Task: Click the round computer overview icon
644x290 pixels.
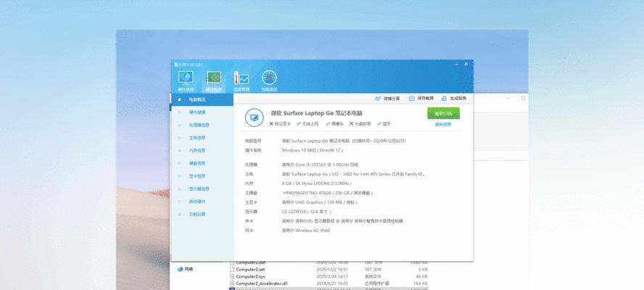Action: coord(255,118)
